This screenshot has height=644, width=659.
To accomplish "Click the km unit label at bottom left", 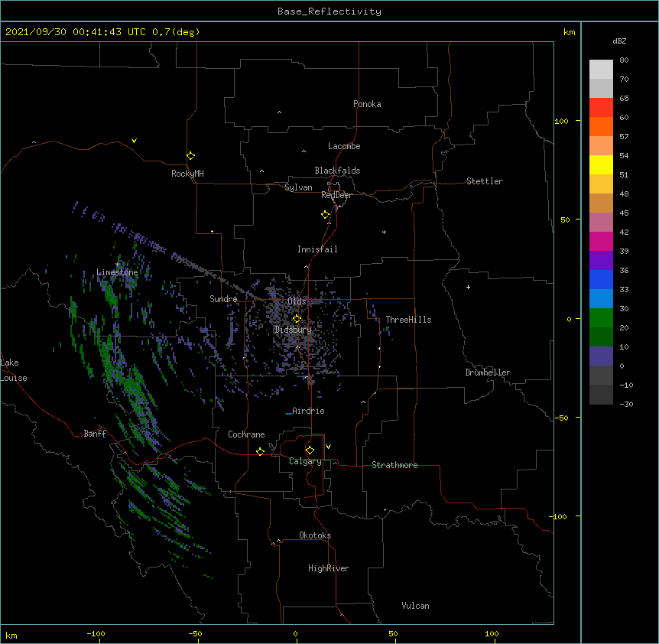I will pyautogui.click(x=11, y=636).
